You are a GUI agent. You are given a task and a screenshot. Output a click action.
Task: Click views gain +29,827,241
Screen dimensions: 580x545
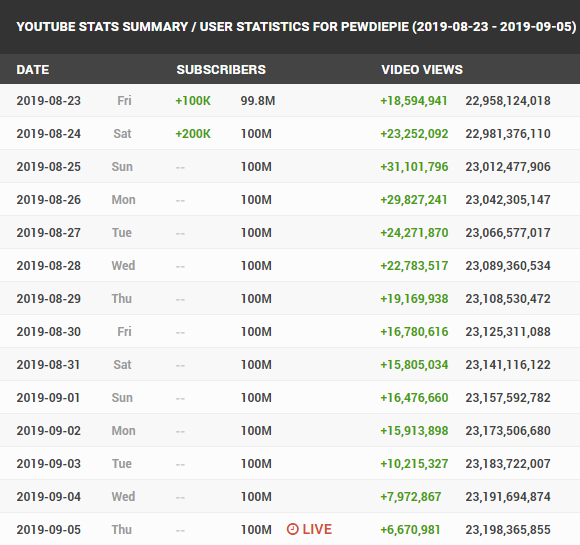click(x=414, y=199)
